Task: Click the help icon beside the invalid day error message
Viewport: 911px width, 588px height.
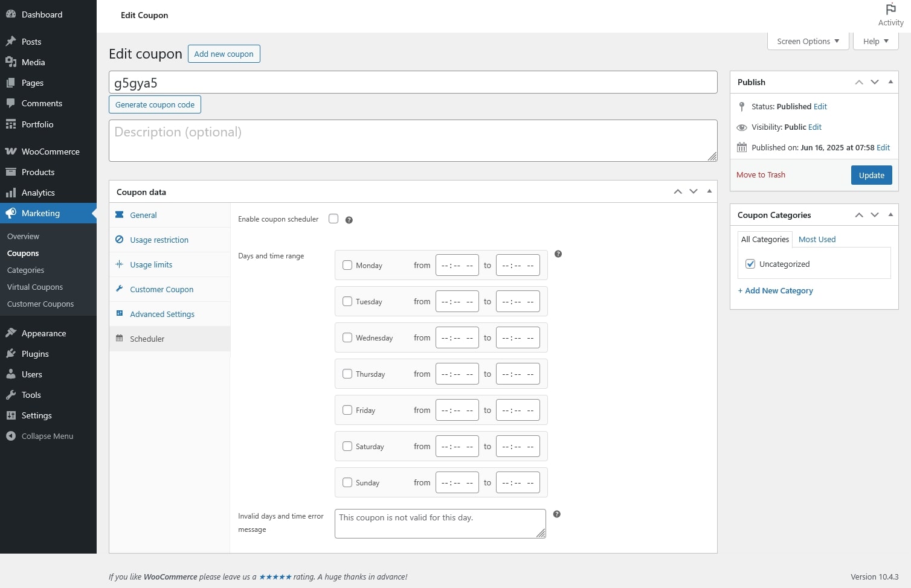Action: pos(557,514)
